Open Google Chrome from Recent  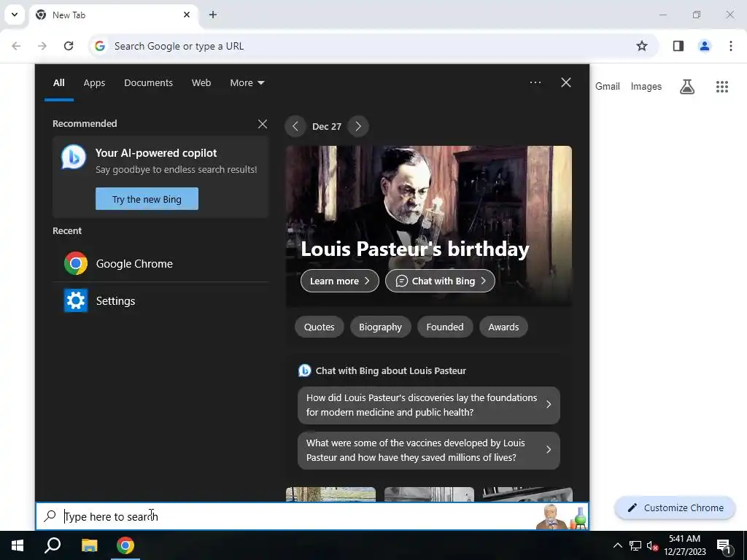[x=160, y=263]
